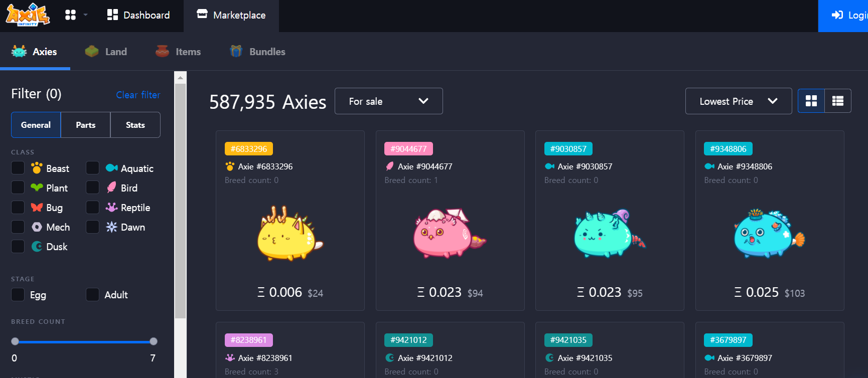Expand the apps grid dropdown arrow
This screenshot has height=378, width=868.
click(85, 15)
